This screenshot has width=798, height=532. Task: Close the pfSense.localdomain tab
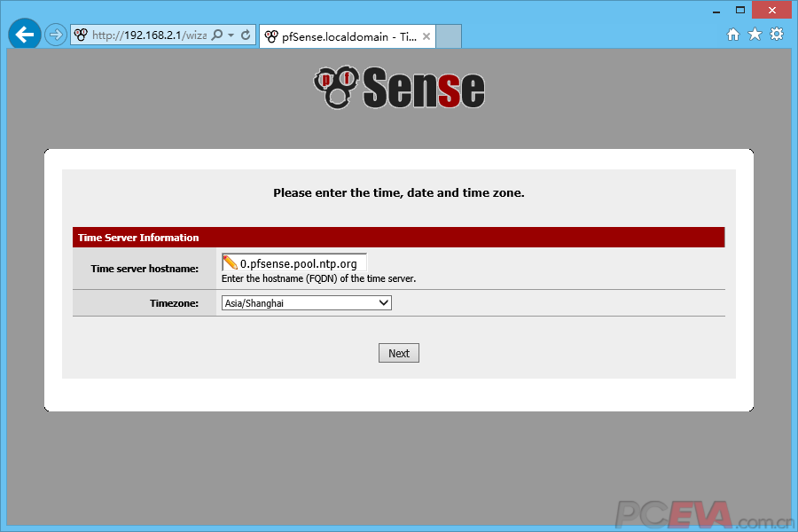click(426, 36)
